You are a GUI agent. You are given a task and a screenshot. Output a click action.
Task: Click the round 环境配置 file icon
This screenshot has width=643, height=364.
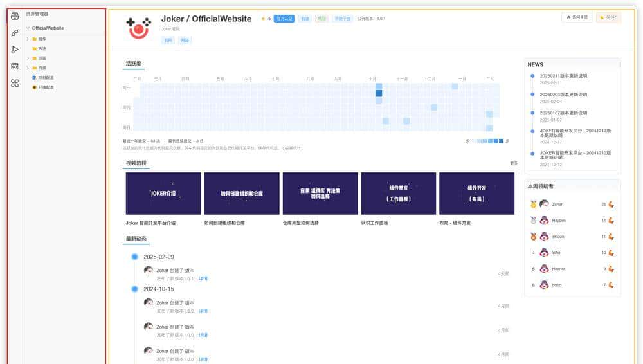tap(35, 87)
